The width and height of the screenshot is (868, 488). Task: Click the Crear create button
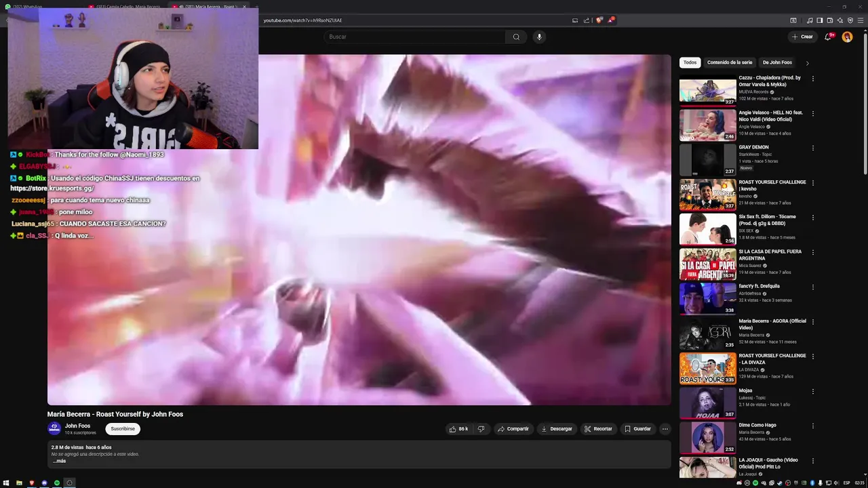point(802,37)
